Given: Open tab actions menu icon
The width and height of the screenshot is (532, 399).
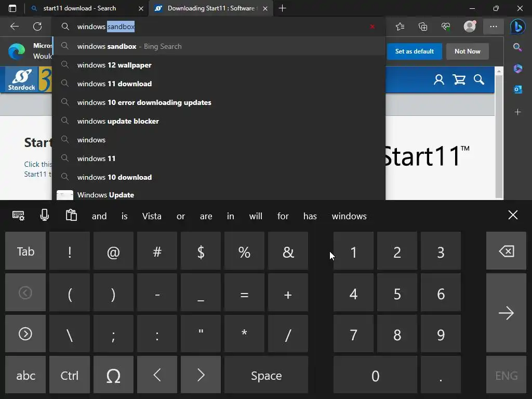Looking at the screenshot, I should coord(12,8).
